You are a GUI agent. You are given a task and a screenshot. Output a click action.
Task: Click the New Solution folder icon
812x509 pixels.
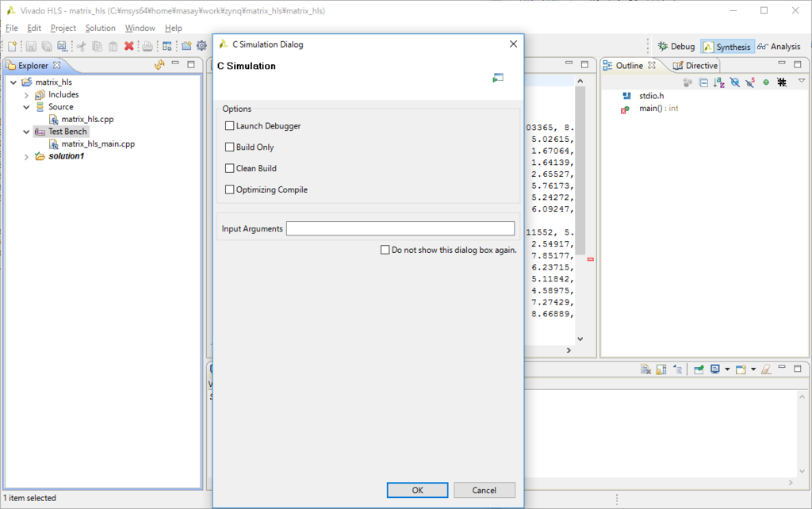coord(186,47)
